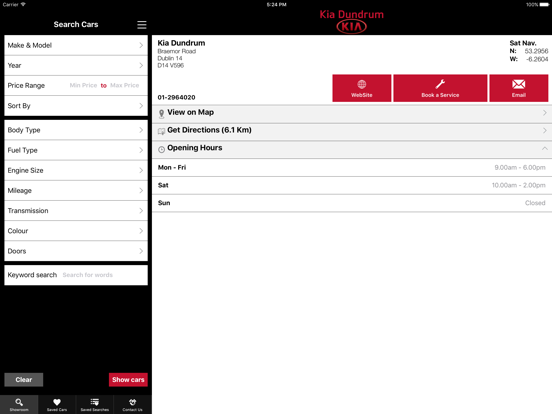Expand the Make & Model filter

pyautogui.click(x=76, y=45)
